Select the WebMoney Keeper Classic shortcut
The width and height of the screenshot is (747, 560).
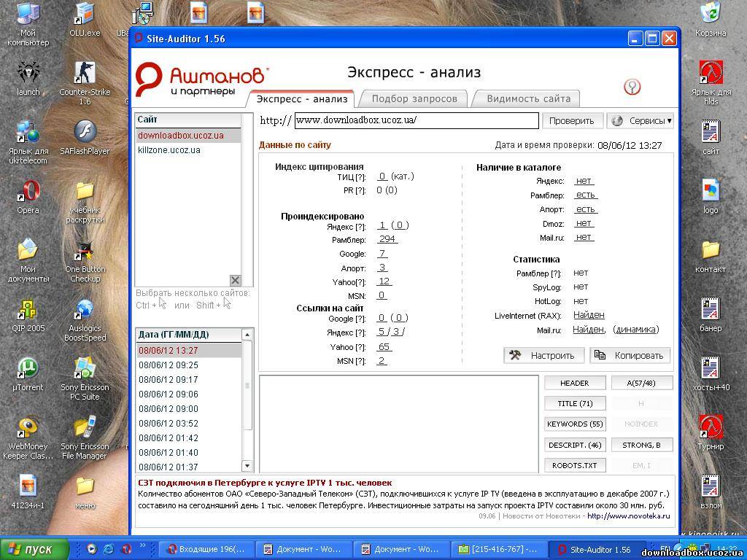pyautogui.click(x=28, y=437)
